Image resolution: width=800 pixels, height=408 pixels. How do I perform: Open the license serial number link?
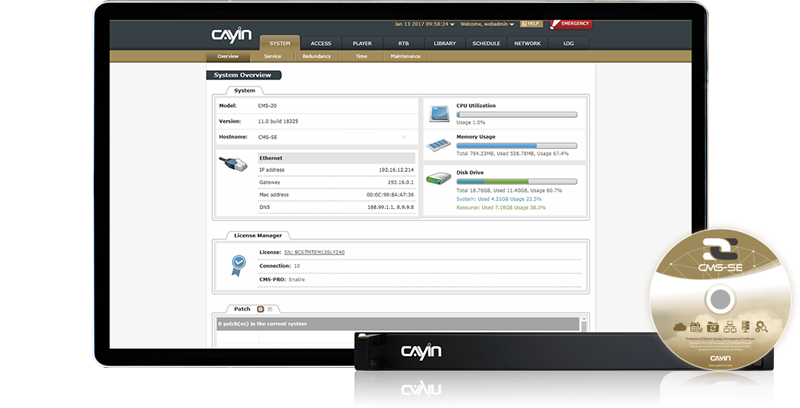(314, 252)
